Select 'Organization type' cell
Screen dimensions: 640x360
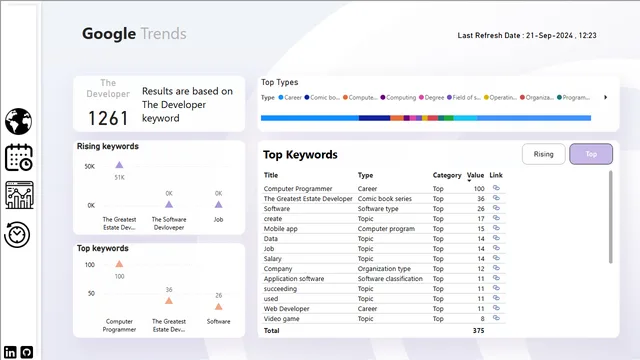click(x=384, y=269)
